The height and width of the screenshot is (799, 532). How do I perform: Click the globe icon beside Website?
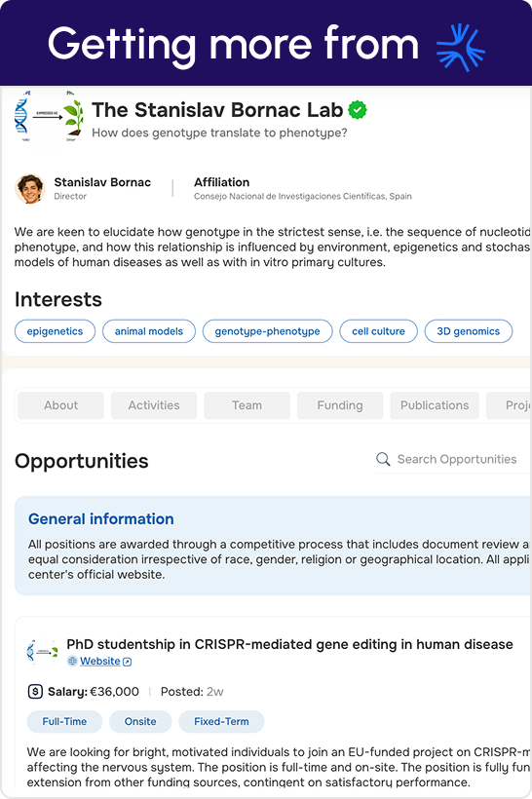pos(72,661)
